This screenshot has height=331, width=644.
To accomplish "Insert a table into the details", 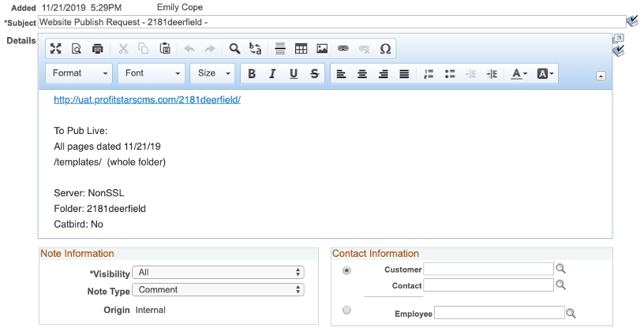I will point(301,49).
